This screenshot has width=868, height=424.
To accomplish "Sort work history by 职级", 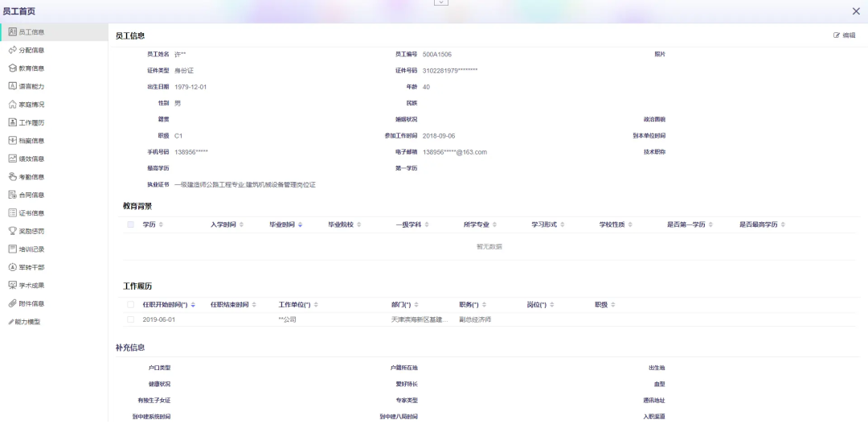I will [612, 305].
